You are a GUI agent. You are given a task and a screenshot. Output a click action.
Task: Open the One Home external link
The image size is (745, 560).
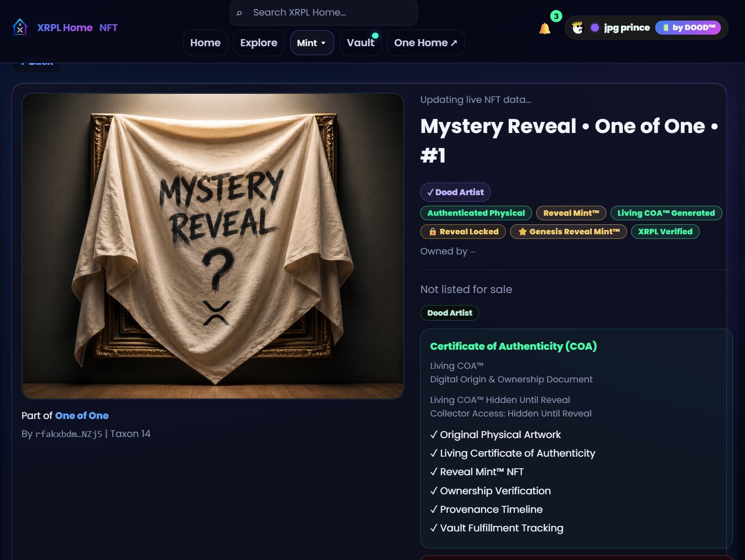[426, 43]
